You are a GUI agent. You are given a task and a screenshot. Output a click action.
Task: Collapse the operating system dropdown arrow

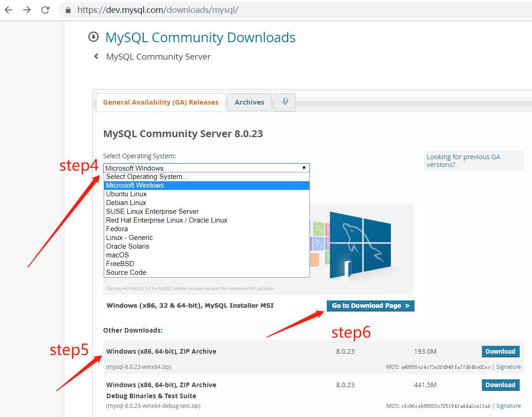(x=304, y=168)
